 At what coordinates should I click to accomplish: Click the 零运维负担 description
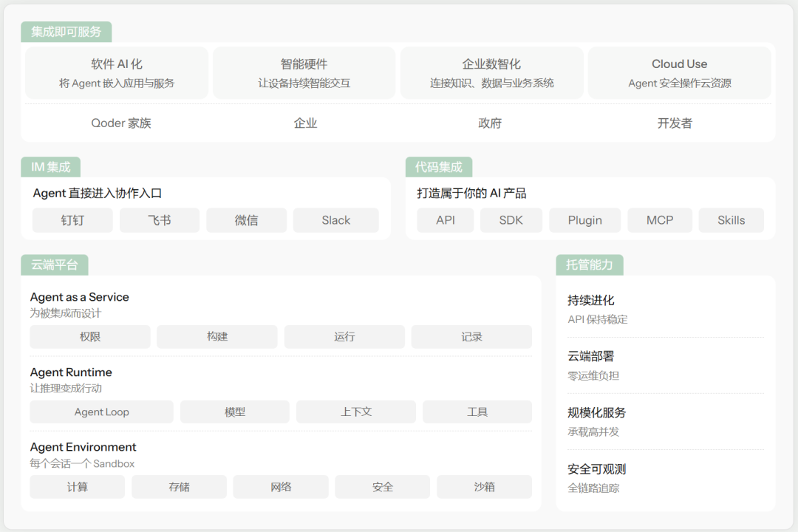[593, 375]
